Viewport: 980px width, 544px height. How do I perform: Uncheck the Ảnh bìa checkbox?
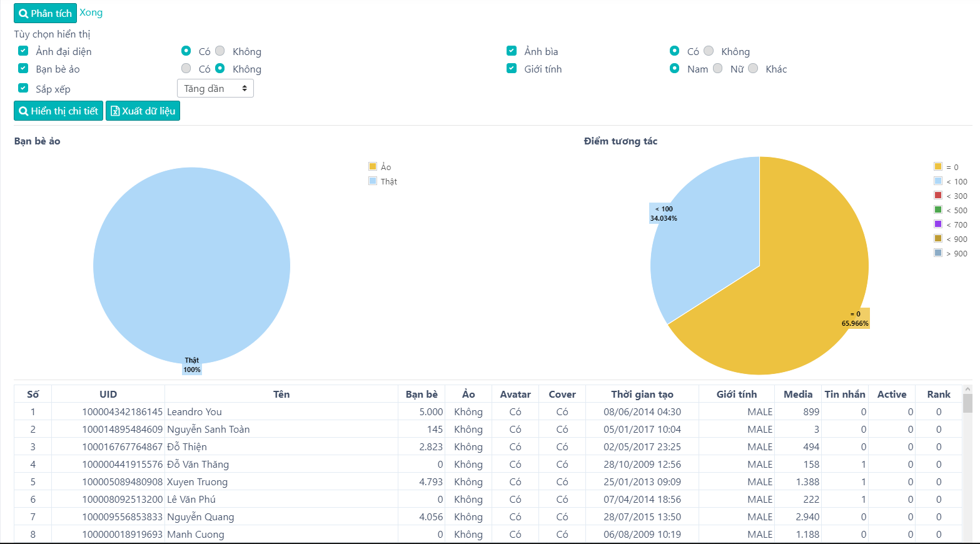coord(512,51)
